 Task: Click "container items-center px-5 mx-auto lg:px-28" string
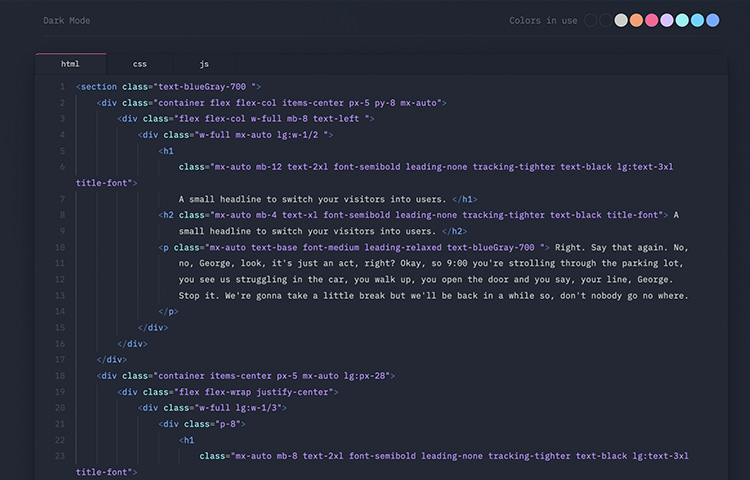click(272, 376)
